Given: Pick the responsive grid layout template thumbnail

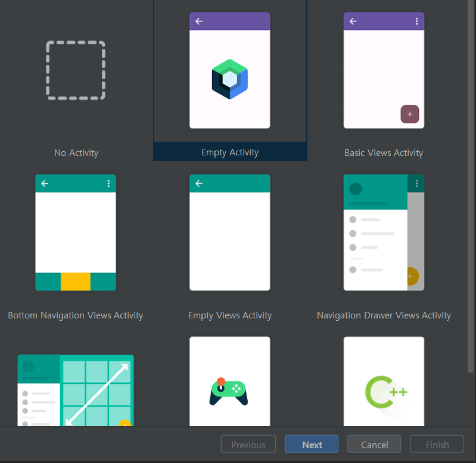Looking at the screenshot, I should (76, 390).
